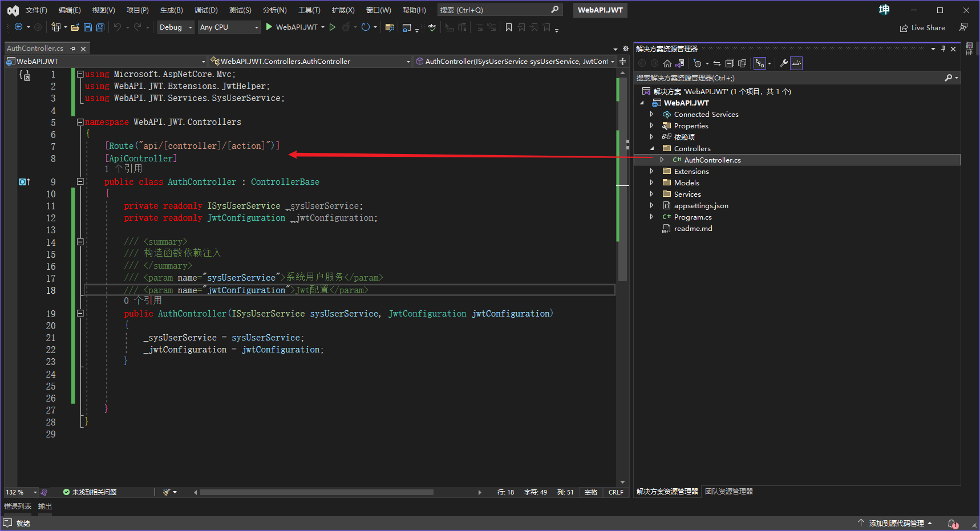The height and width of the screenshot is (531, 980).
Task: Expand the Models folder node
Action: [652, 183]
